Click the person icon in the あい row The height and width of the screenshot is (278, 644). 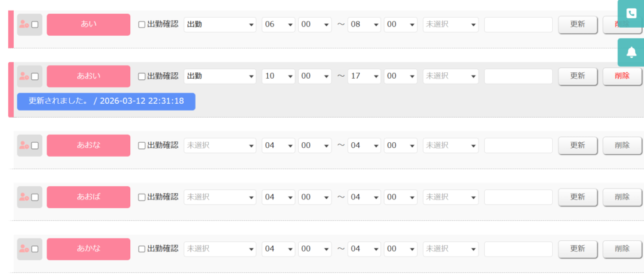pos(25,25)
